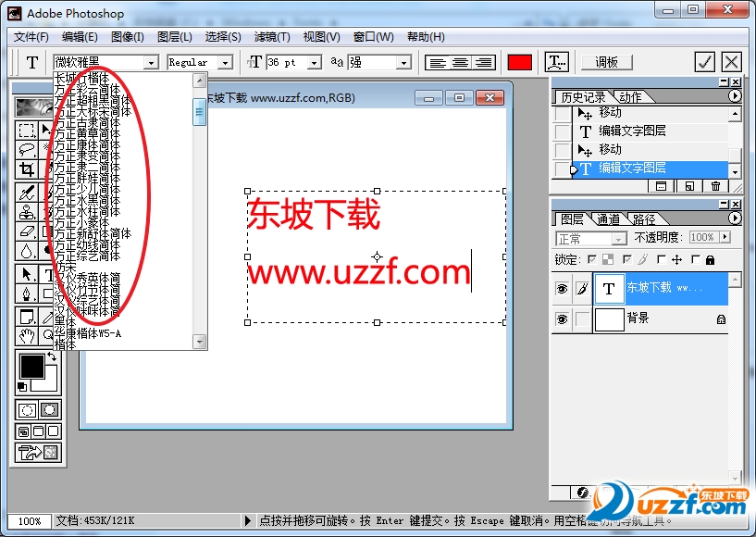
Task: Select the Notes tool
Action: click(x=27, y=317)
